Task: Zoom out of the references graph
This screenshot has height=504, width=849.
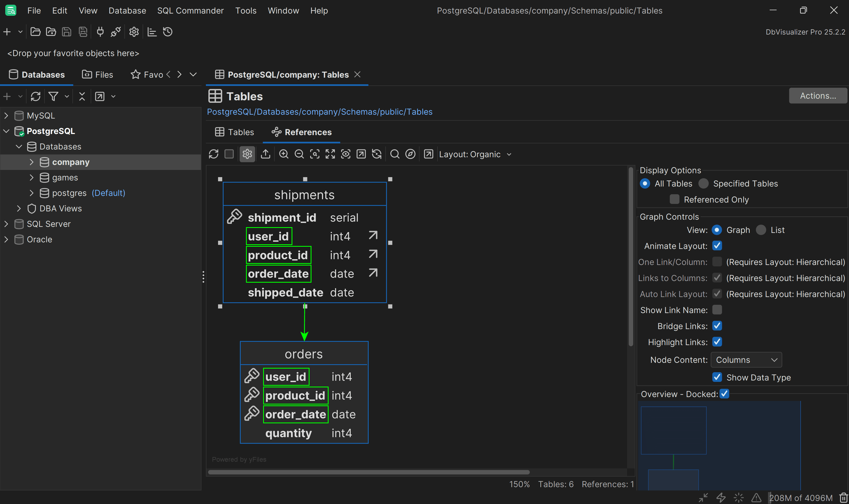Action: pyautogui.click(x=299, y=154)
